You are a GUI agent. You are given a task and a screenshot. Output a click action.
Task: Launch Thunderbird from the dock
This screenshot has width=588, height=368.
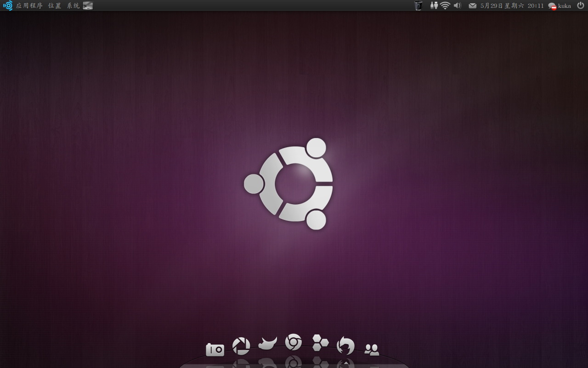click(346, 345)
